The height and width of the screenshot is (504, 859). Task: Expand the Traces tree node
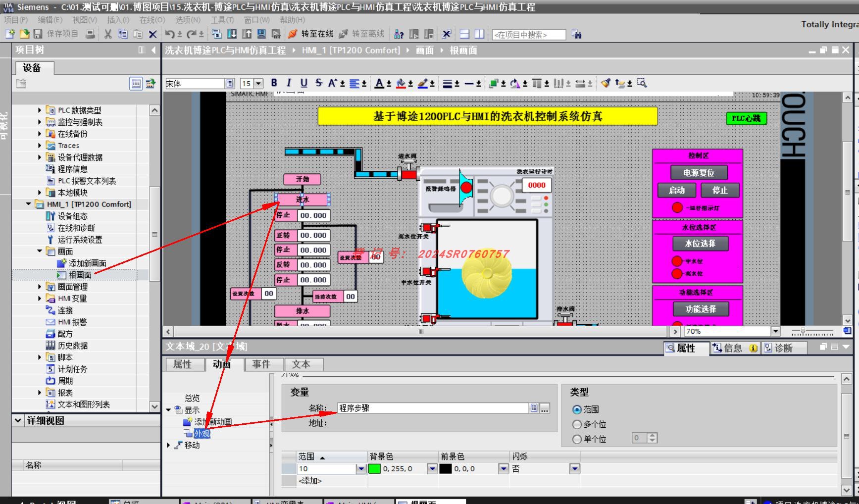tap(40, 146)
